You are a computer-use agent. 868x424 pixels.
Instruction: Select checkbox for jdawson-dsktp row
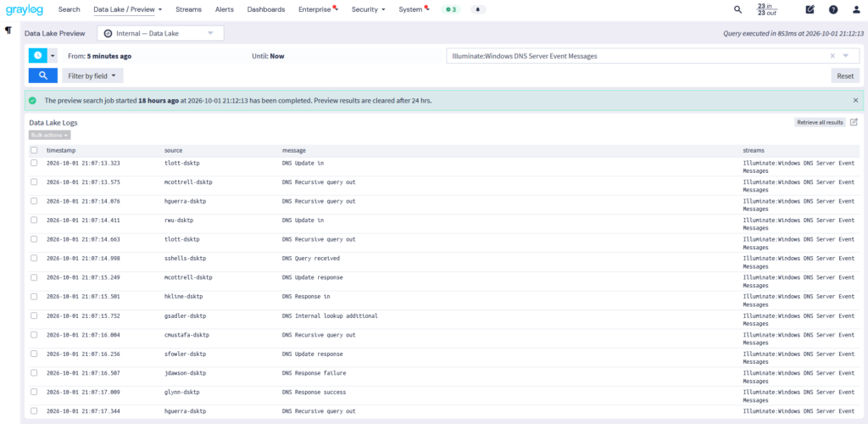(x=34, y=372)
